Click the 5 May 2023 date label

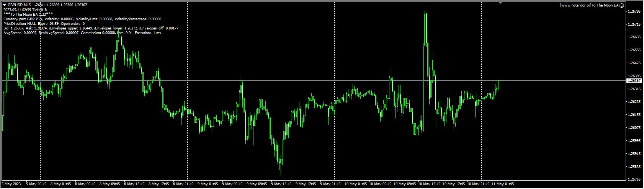click(11, 184)
